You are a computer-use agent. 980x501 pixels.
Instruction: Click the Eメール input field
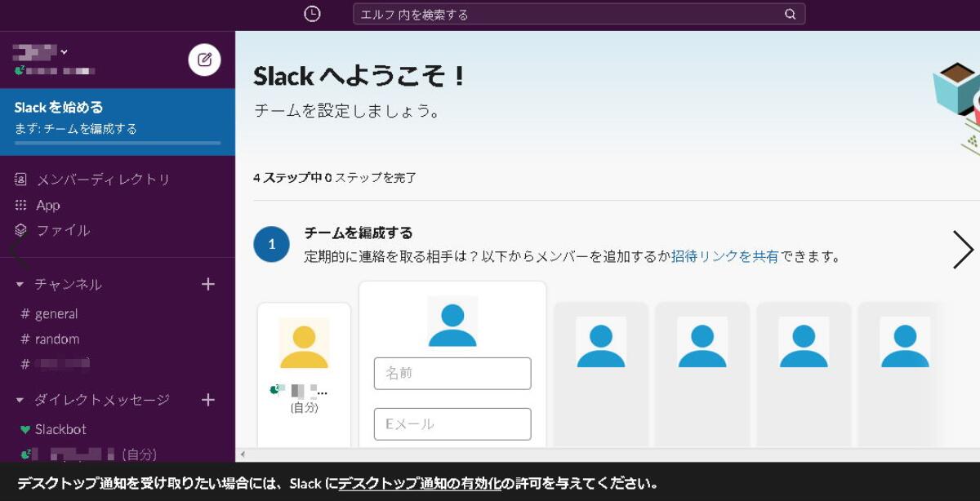(x=452, y=423)
